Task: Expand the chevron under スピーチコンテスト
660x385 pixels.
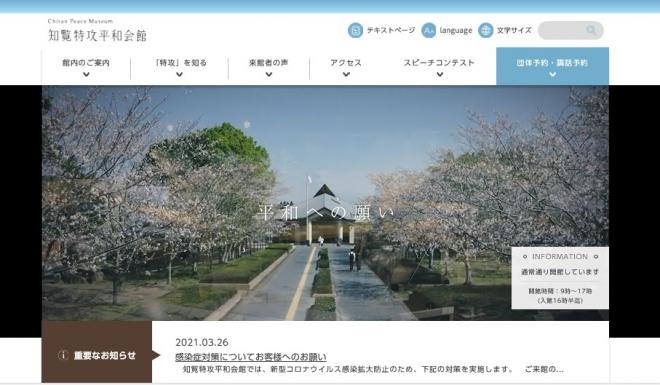Action: [x=440, y=74]
